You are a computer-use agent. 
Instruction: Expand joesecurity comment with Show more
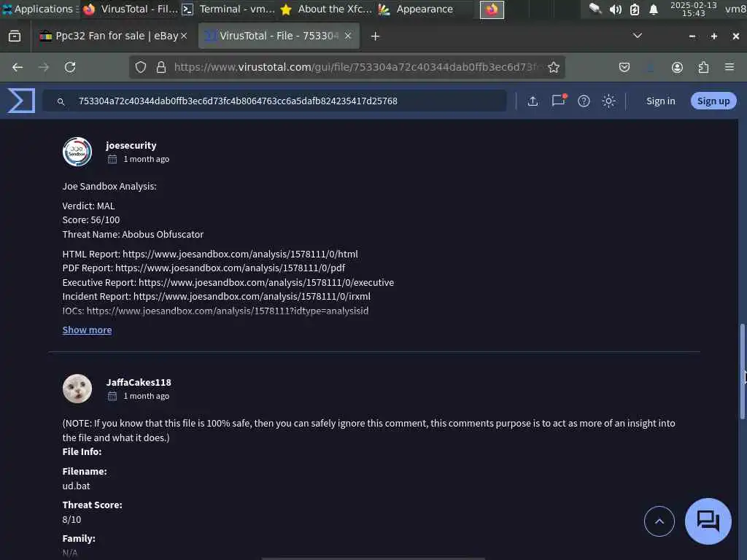click(88, 330)
